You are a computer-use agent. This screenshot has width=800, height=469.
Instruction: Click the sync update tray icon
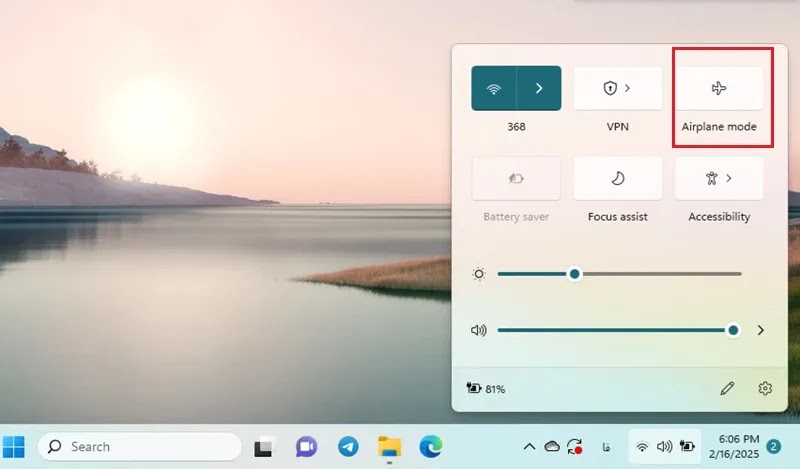[x=575, y=447]
